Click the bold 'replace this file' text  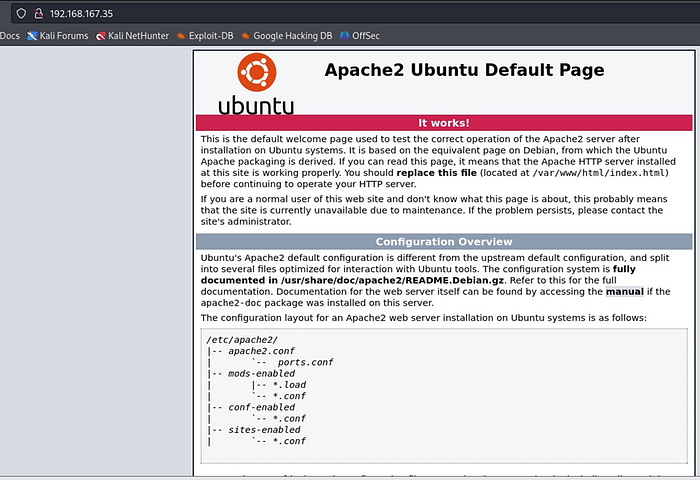[437, 173]
